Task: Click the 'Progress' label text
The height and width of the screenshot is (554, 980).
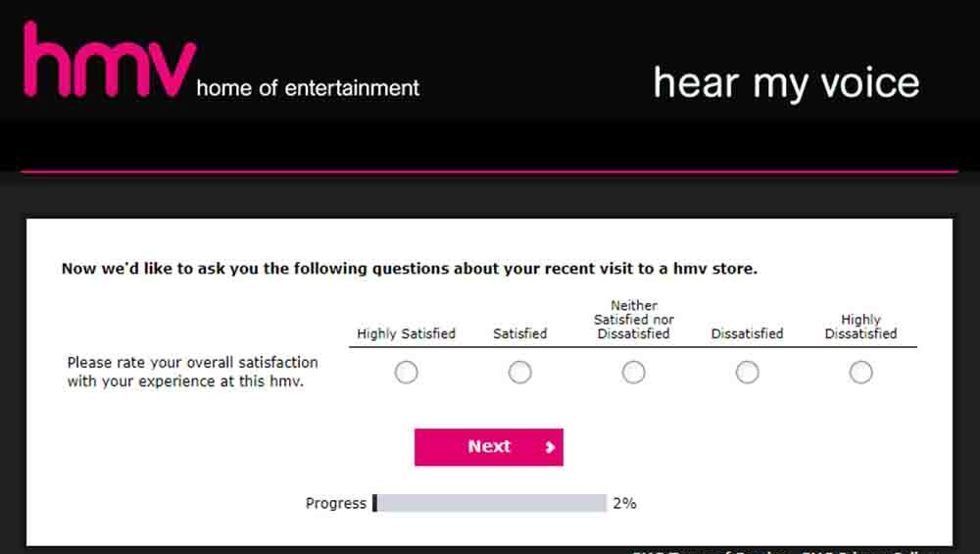Action: click(x=335, y=504)
